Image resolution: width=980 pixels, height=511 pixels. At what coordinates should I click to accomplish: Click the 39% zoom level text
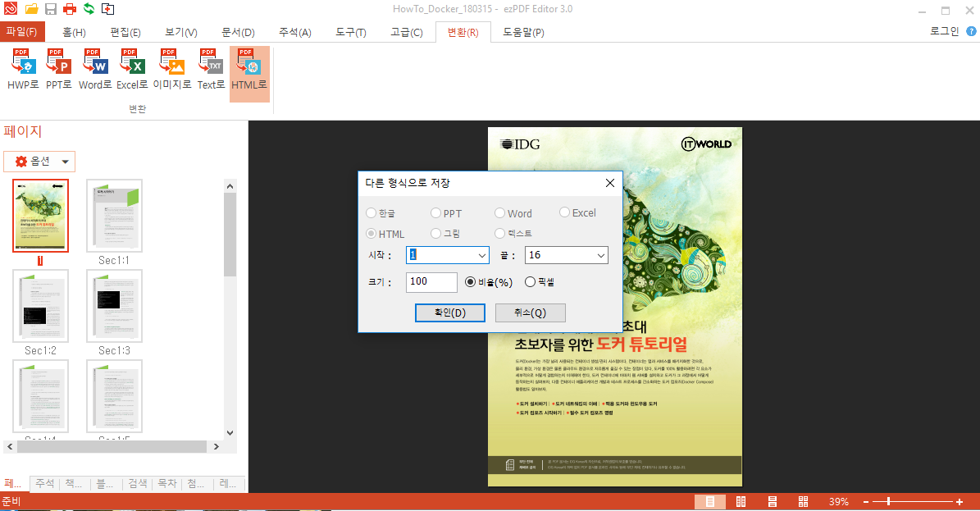click(839, 502)
